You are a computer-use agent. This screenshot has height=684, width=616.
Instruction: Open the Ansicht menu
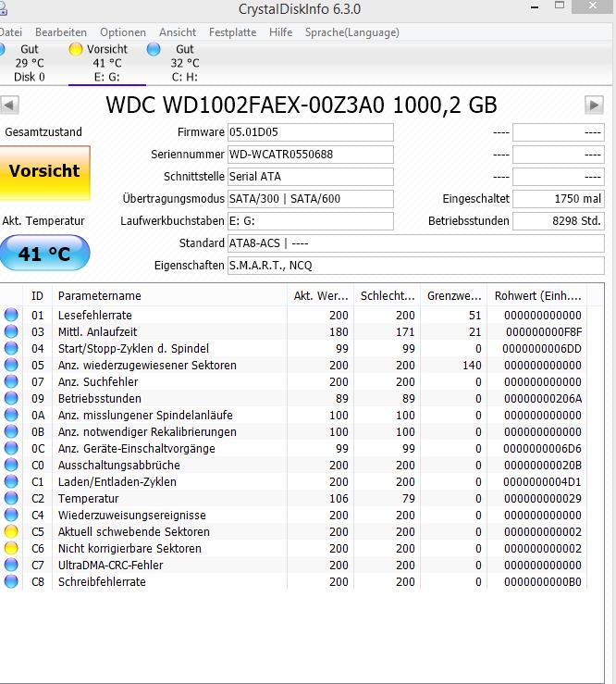178,32
